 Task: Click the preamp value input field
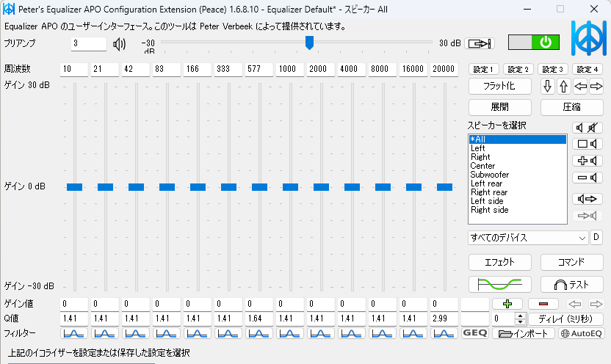(89, 43)
